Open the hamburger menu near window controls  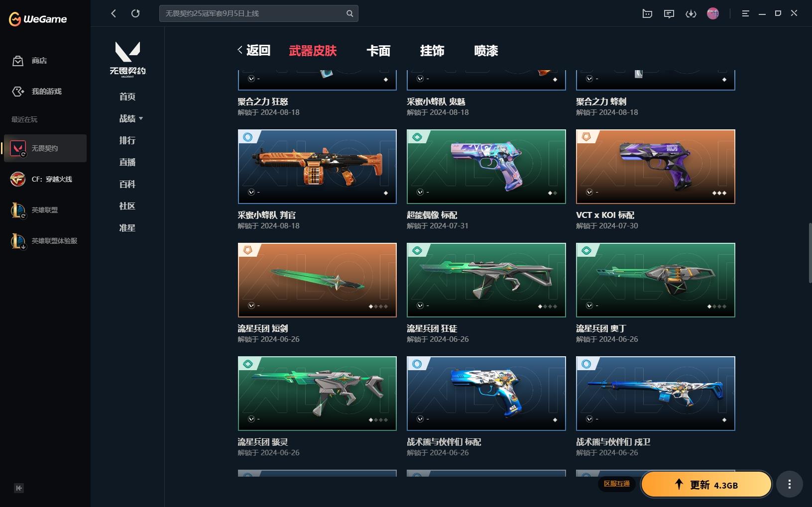745,13
